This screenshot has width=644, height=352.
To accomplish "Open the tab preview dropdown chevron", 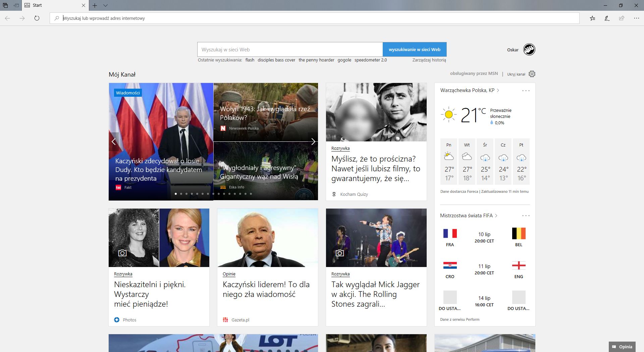I will 106,5.
